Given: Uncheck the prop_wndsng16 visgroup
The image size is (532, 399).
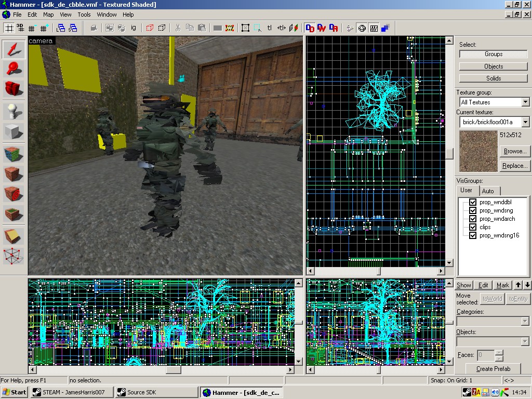Looking at the screenshot, I should 473,235.
